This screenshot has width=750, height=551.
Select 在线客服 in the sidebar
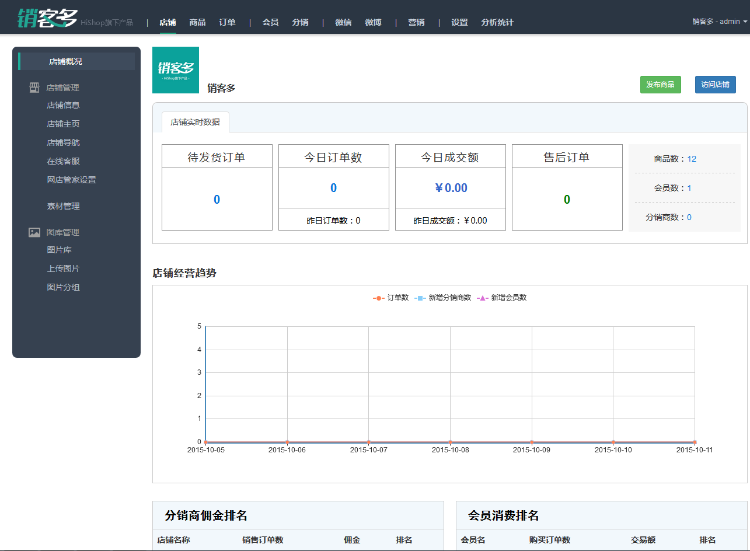pos(63,161)
